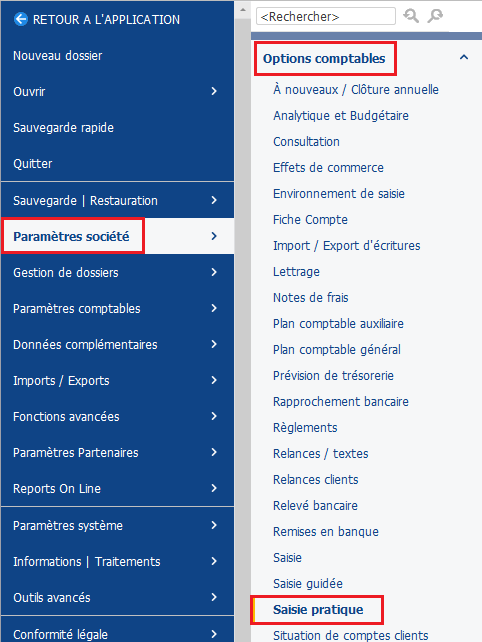This screenshot has height=642, width=482.
Task: Click in the Rechercher search field
Action: pyautogui.click(x=326, y=16)
